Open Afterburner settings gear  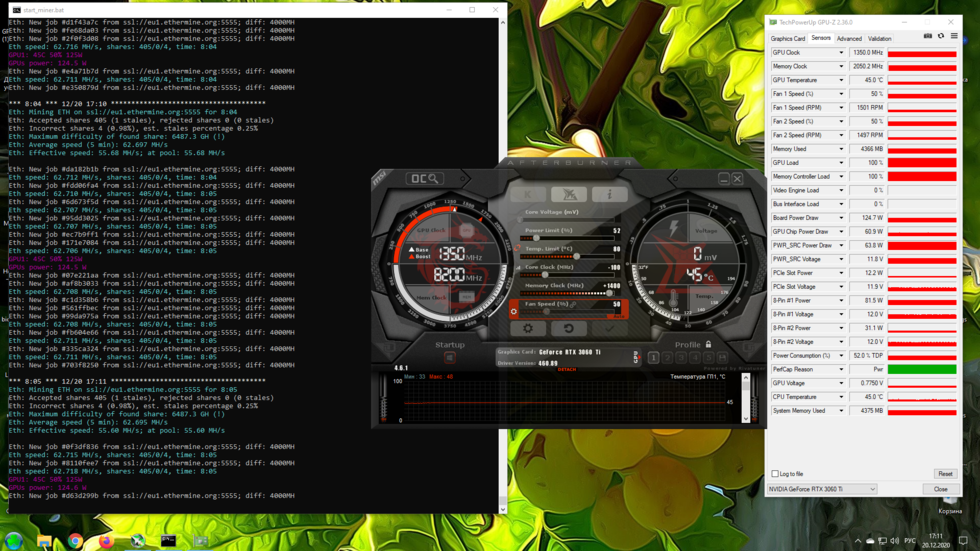[528, 328]
